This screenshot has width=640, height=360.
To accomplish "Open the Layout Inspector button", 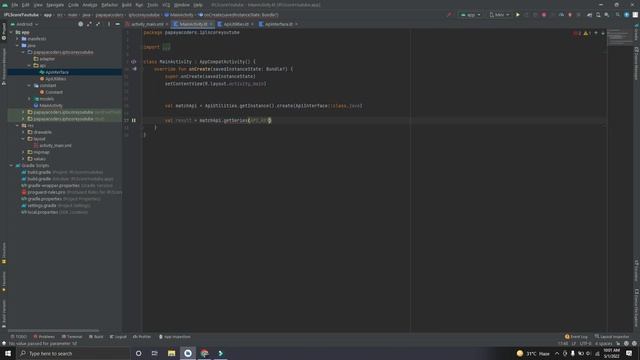I will (x=612, y=337).
